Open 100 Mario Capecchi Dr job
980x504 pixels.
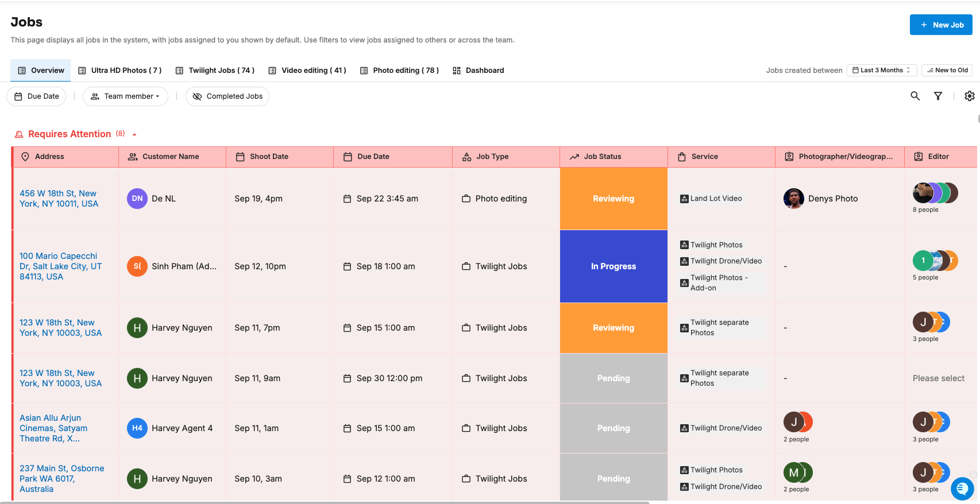click(60, 266)
